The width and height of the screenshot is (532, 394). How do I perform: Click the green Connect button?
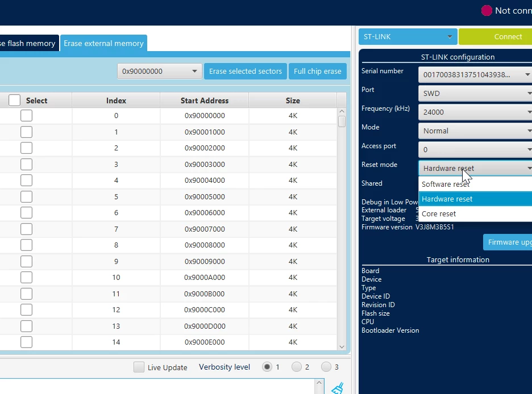(496, 36)
